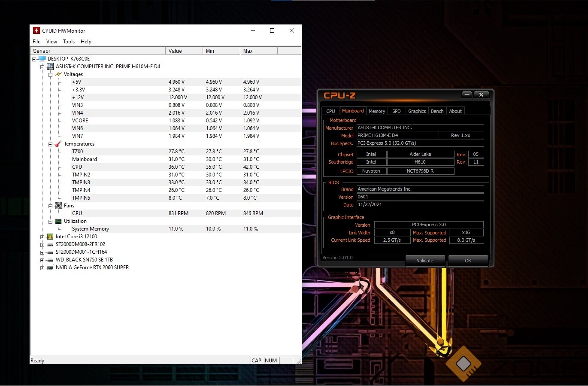
Task: Click the Min column header
Action: 221,51
